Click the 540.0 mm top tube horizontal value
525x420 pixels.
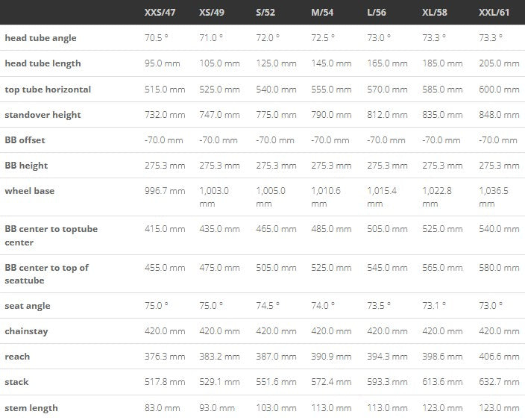click(x=276, y=90)
